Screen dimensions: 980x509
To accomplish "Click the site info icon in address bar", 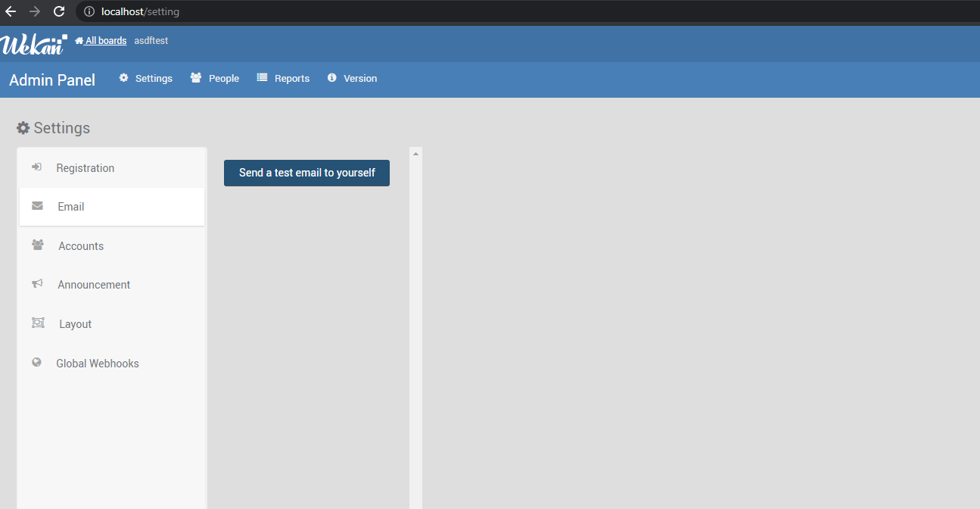I will click(89, 11).
